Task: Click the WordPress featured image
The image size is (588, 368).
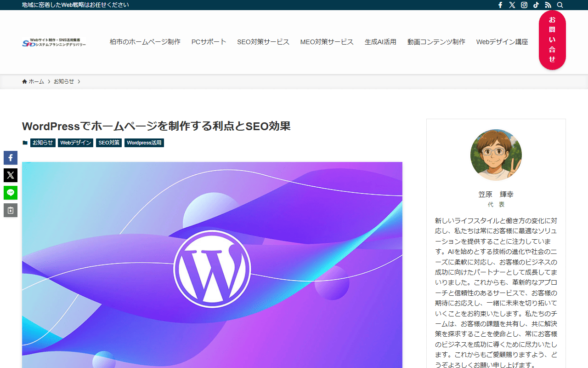Action: (212, 265)
